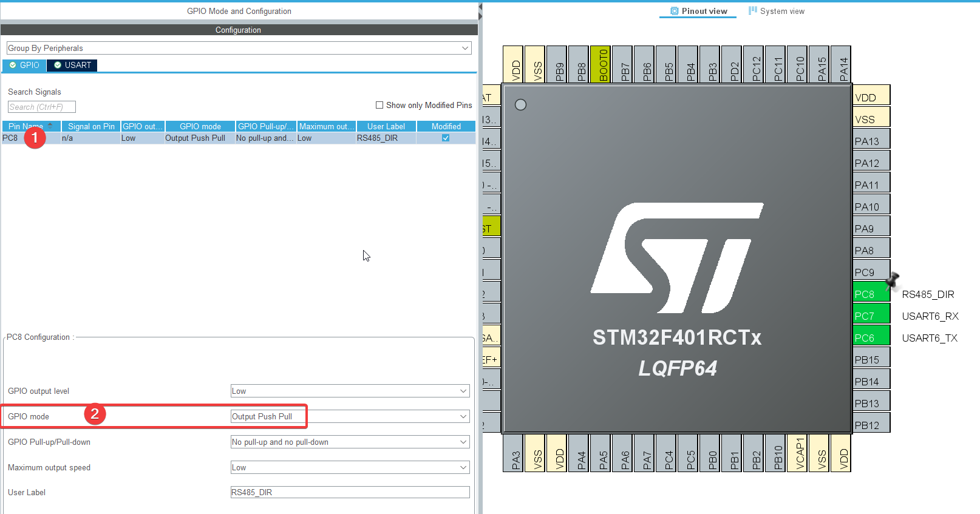Open the Group By Peripherals dropdown
980x514 pixels.
click(239, 48)
